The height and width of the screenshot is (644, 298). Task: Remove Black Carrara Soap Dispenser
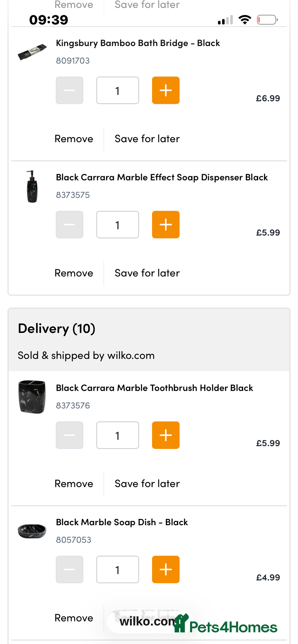pyautogui.click(x=74, y=273)
